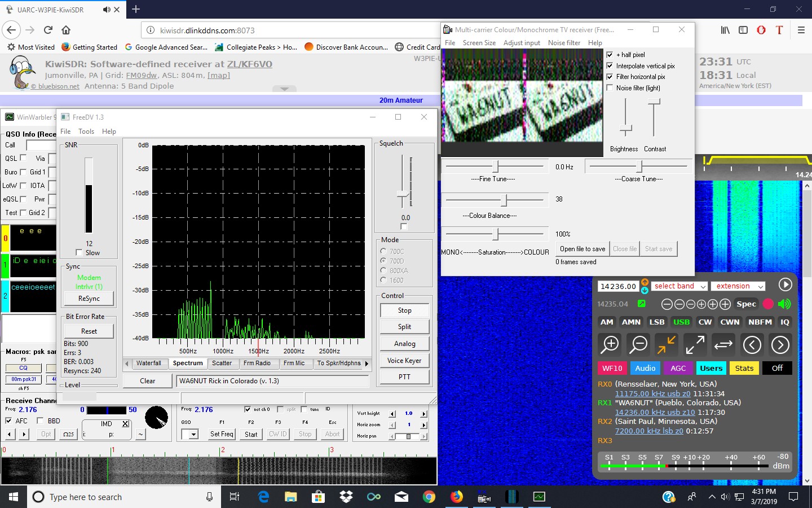Viewport: 812px width, 508px height.
Task: Open Firefox library icon
Action: coord(726,30)
